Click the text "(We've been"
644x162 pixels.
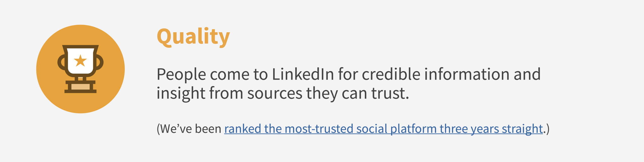[x=189, y=129]
